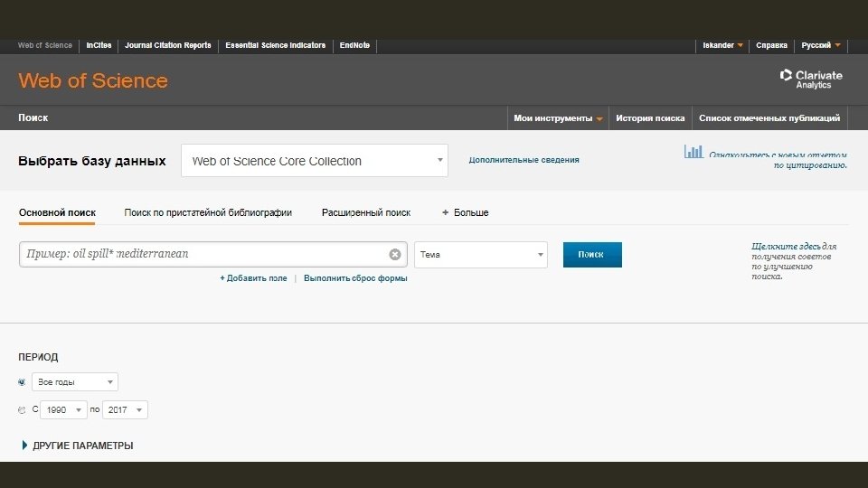Open the Все годы period dropdown
Image resolution: width=868 pixels, height=488 pixels.
(x=75, y=381)
